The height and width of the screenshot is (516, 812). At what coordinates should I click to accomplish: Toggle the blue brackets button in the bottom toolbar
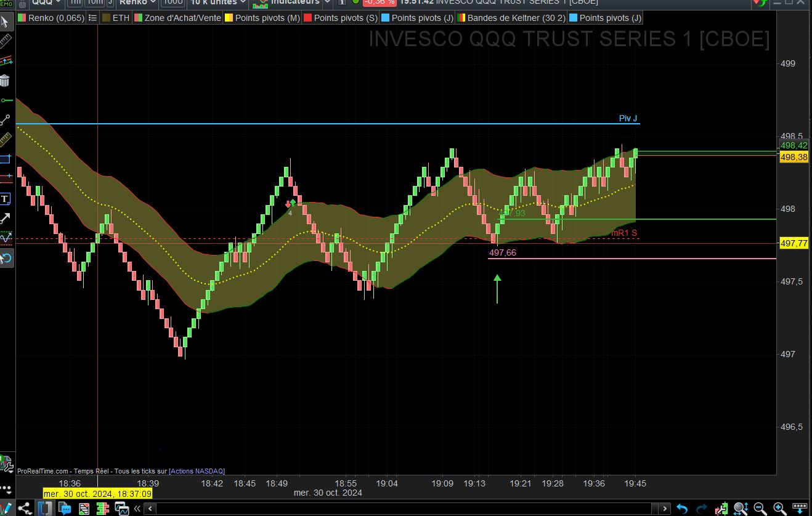click(44, 509)
